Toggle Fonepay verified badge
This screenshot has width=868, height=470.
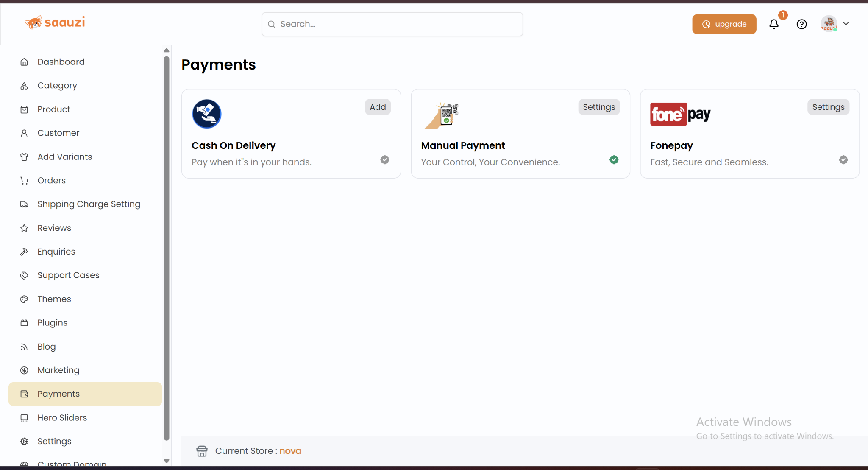point(843,160)
